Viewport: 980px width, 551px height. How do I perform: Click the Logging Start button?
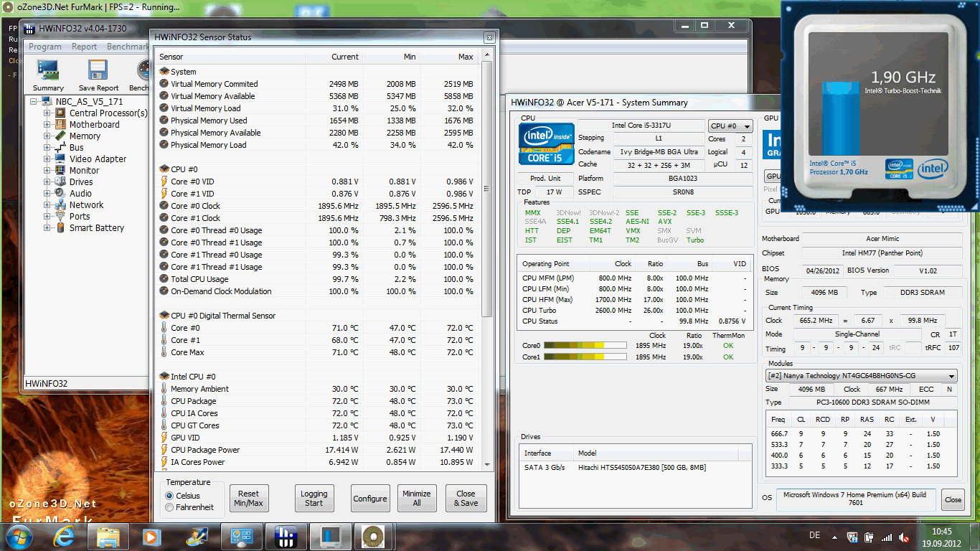click(314, 499)
